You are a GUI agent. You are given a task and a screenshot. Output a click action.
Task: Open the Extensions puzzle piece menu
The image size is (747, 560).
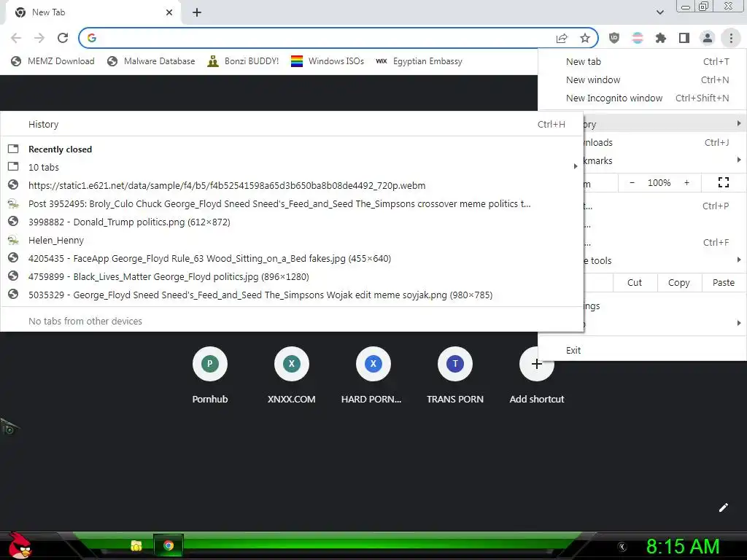click(x=661, y=38)
